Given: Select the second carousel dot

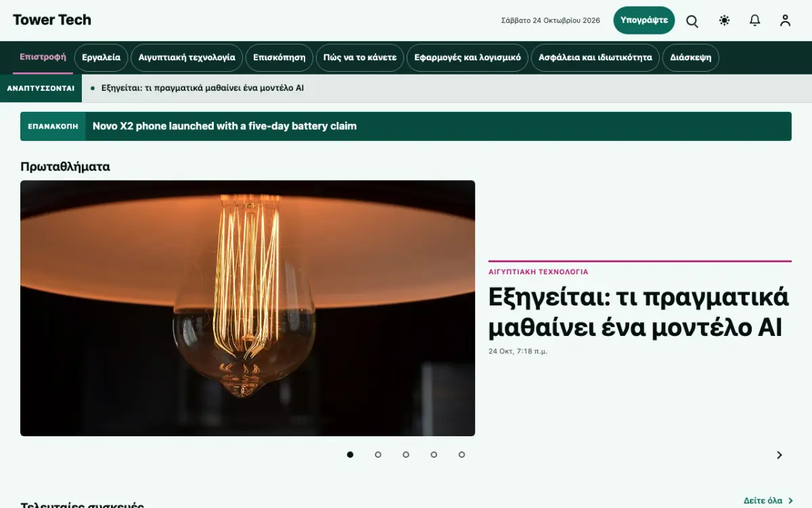Looking at the screenshot, I should 378,454.
